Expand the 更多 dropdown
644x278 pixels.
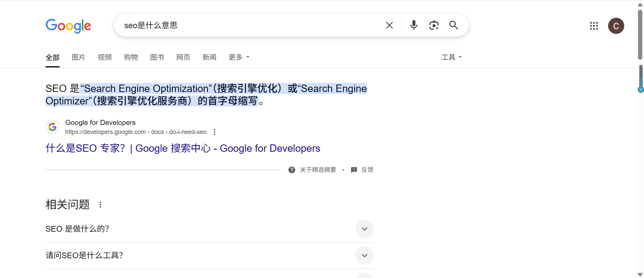239,57
